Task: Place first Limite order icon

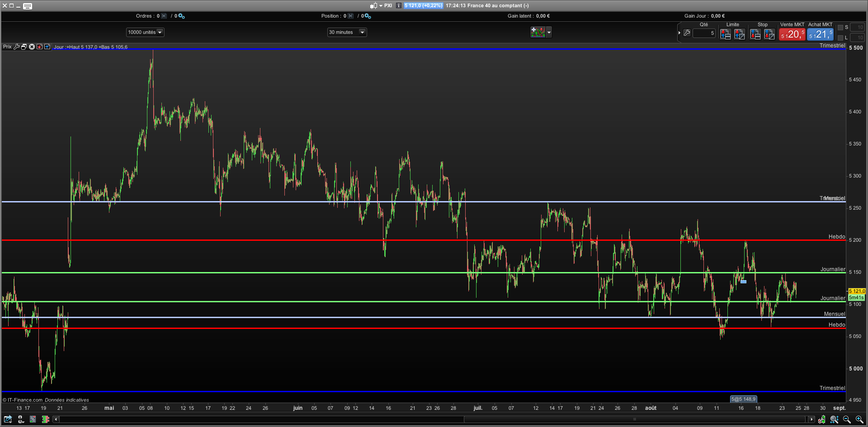Action: point(726,34)
